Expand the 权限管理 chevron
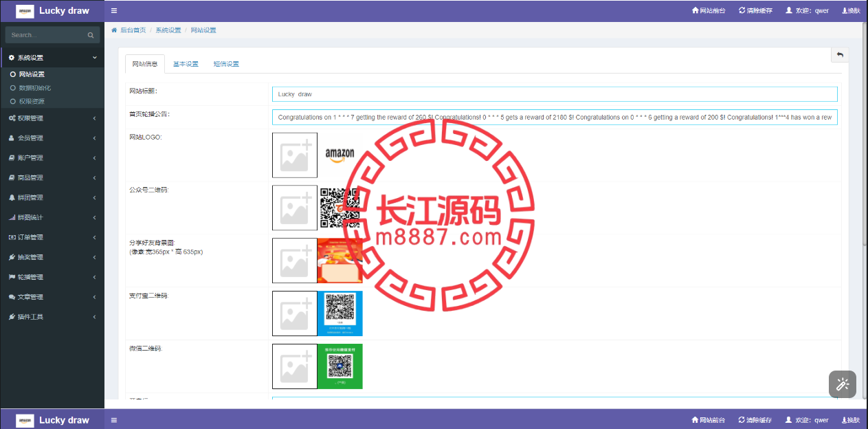 pyautogui.click(x=95, y=118)
